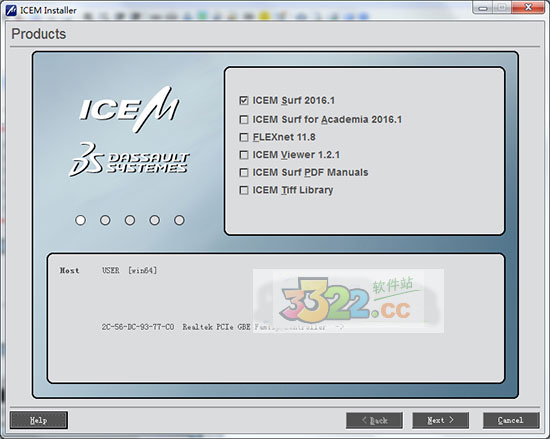Screen dimensions: 550x440
Task: Select ICEM Viewer 1.2.1 for installation
Action: coord(243,155)
